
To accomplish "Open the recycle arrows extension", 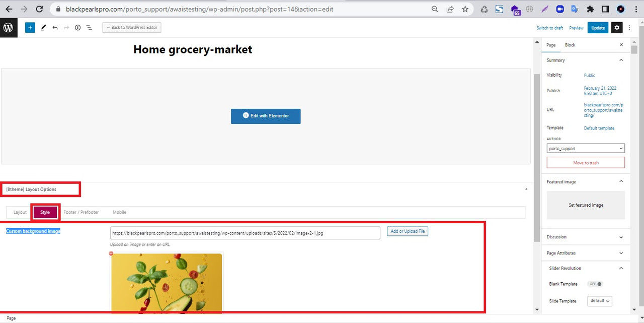I will [x=484, y=9].
